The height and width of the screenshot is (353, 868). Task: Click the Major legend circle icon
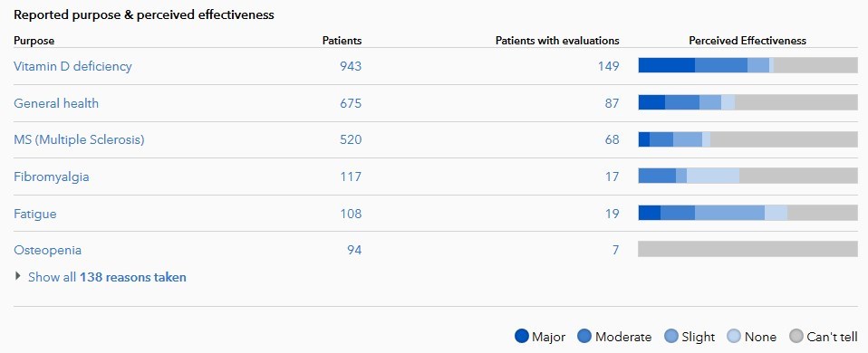click(x=522, y=336)
